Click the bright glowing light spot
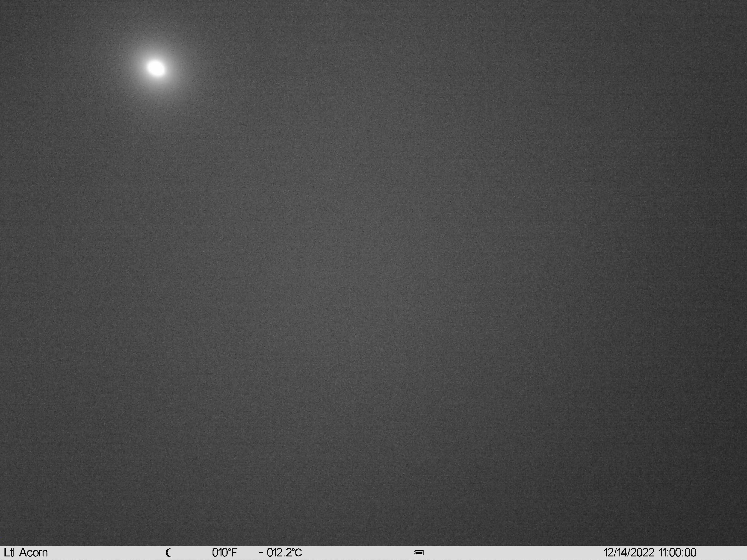 (156, 68)
